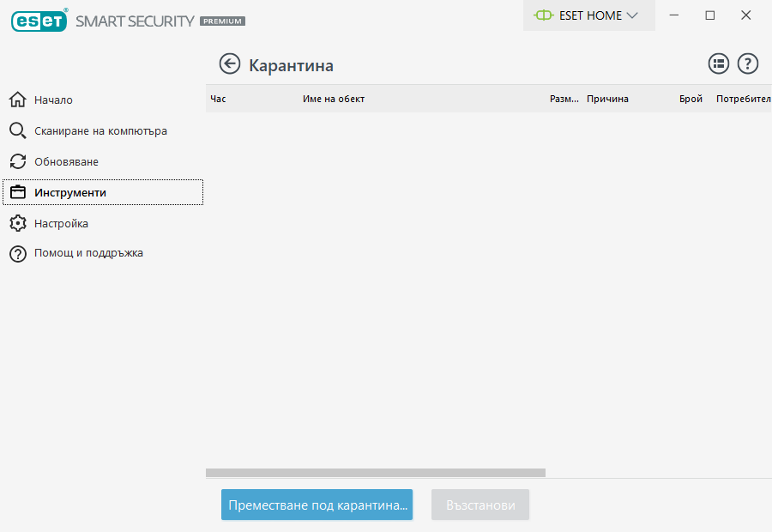Click the PREMIUM badge
The image size is (772, 532).
tap(222, 21)
